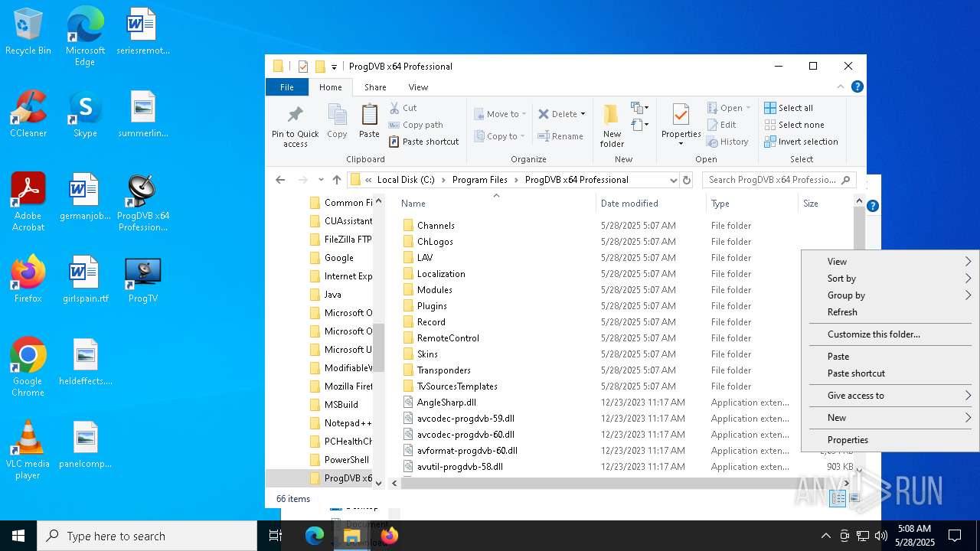This screenshot has width=980, height=551.
Task: Click the Cut scissors command
Action: [403, 108]
